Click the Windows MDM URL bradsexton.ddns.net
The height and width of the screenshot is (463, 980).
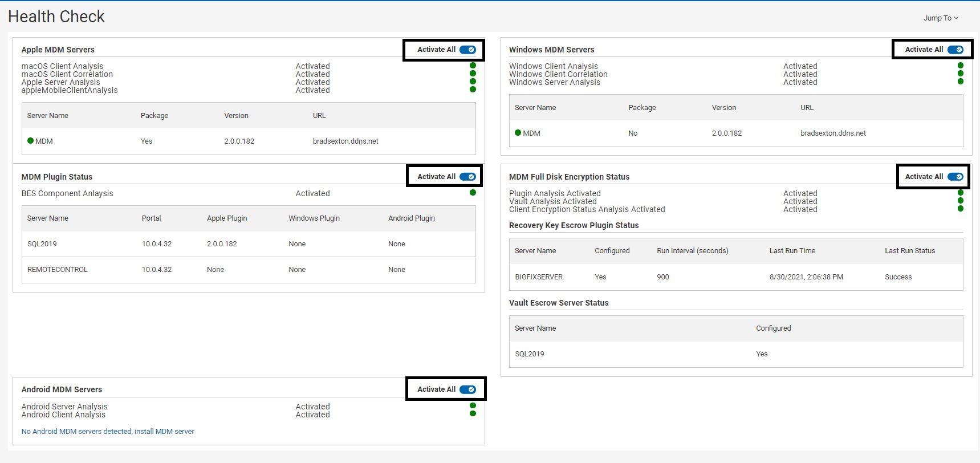coord(833,133)
